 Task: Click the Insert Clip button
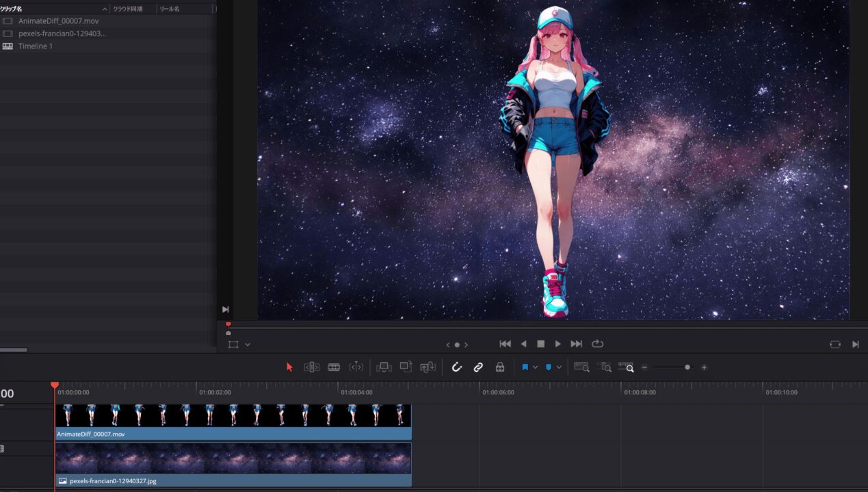click(x=384, y=367)
